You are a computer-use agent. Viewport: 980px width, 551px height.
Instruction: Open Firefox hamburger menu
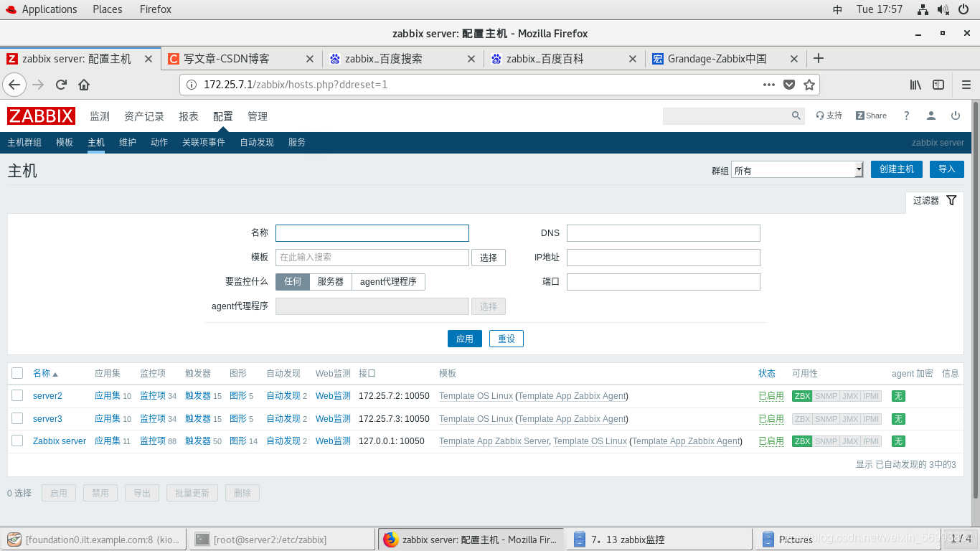point(966,85)
